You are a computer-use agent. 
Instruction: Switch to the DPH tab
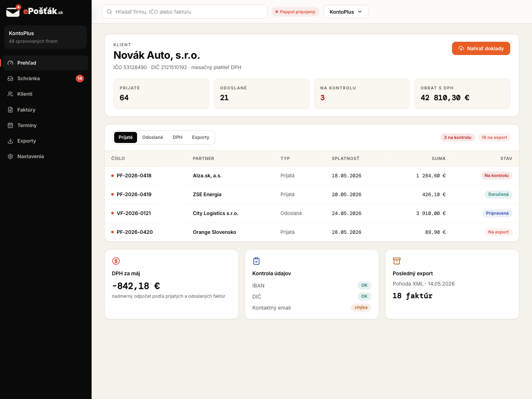178,137
